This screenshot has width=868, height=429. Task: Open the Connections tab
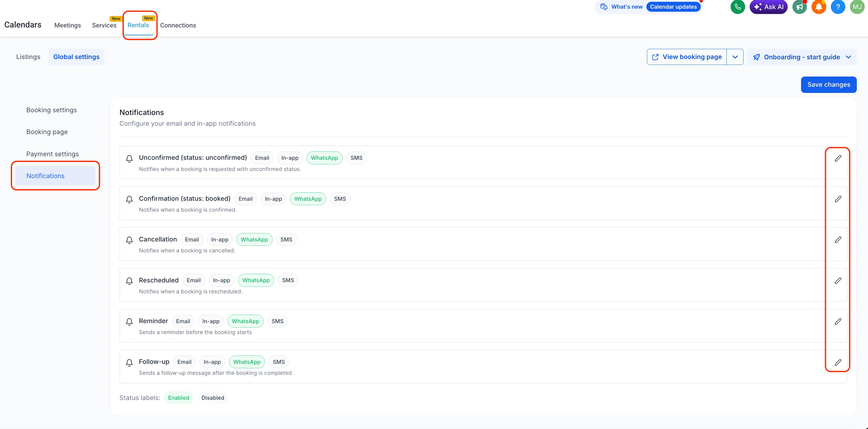click(x=178, y=25)
